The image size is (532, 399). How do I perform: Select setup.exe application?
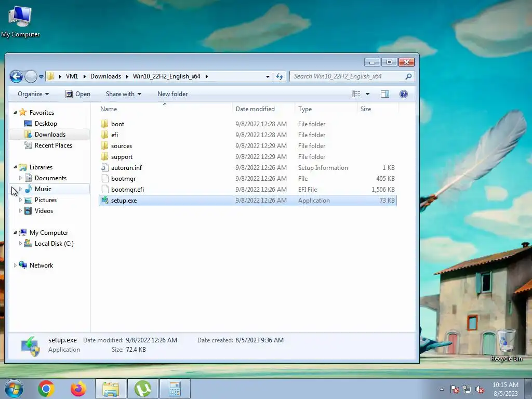[248, 201]
